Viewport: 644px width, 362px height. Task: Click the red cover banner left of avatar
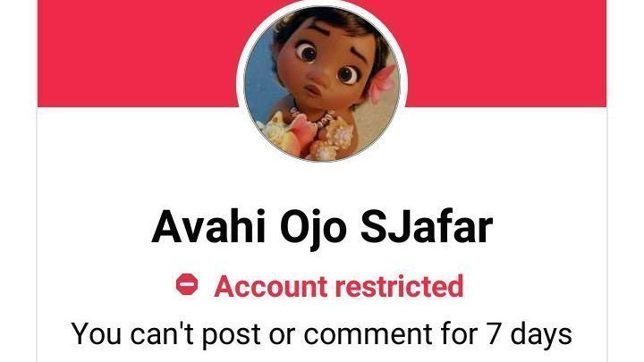click(x=138, y=54)
